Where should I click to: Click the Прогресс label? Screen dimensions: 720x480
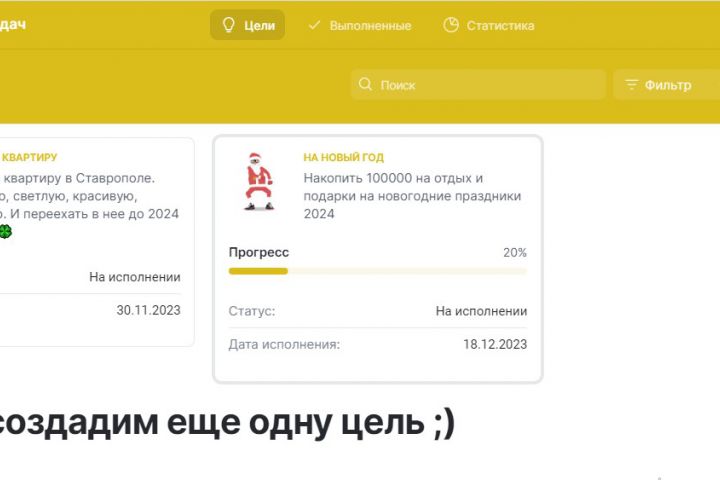click(x=259, y=252)
